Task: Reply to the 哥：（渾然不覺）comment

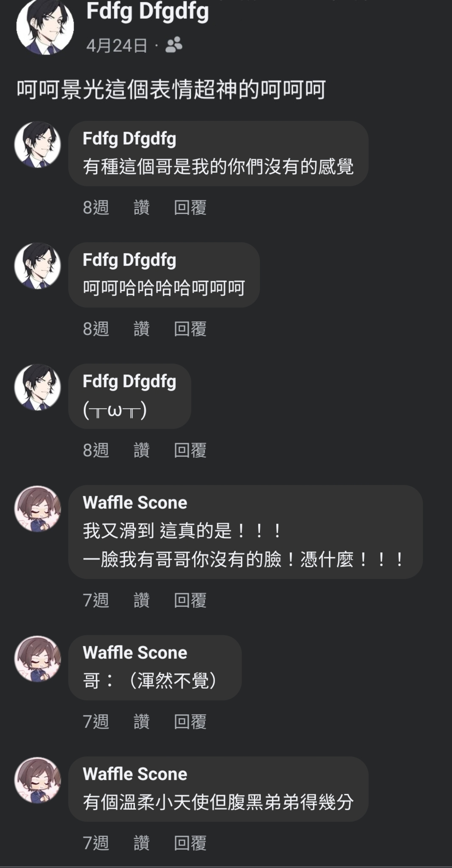Action: (x=190, y=721)
